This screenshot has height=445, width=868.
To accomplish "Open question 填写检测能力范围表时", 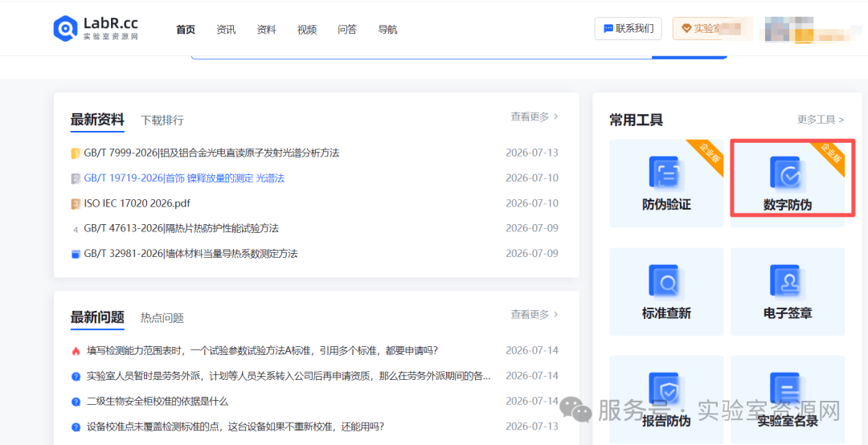I will point(263,350).
